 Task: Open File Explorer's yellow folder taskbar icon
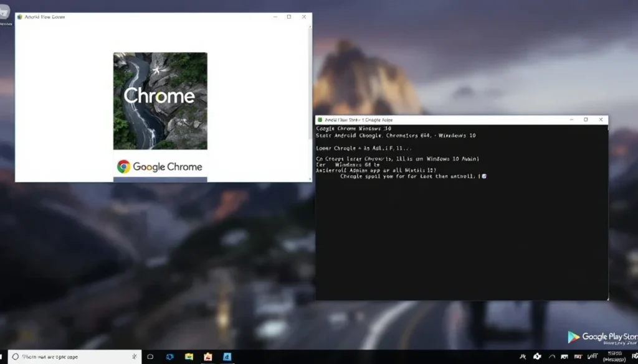[x=189, y=357]
